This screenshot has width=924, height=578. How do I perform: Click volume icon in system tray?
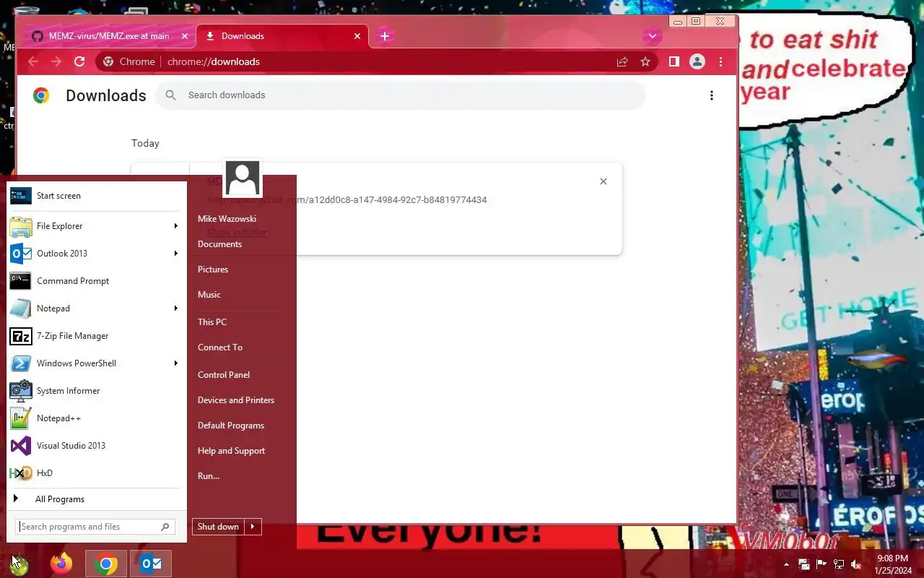(856, 564)
